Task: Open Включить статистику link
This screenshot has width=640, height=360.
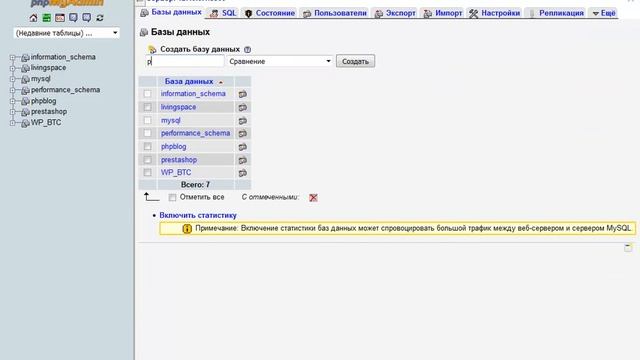Action: tap(198, 215)
